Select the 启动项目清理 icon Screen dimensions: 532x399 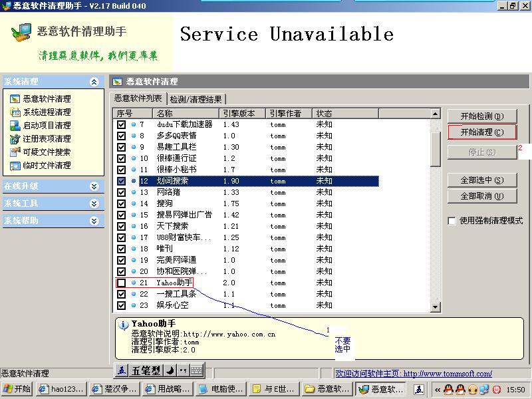click(x=15, y=126)
